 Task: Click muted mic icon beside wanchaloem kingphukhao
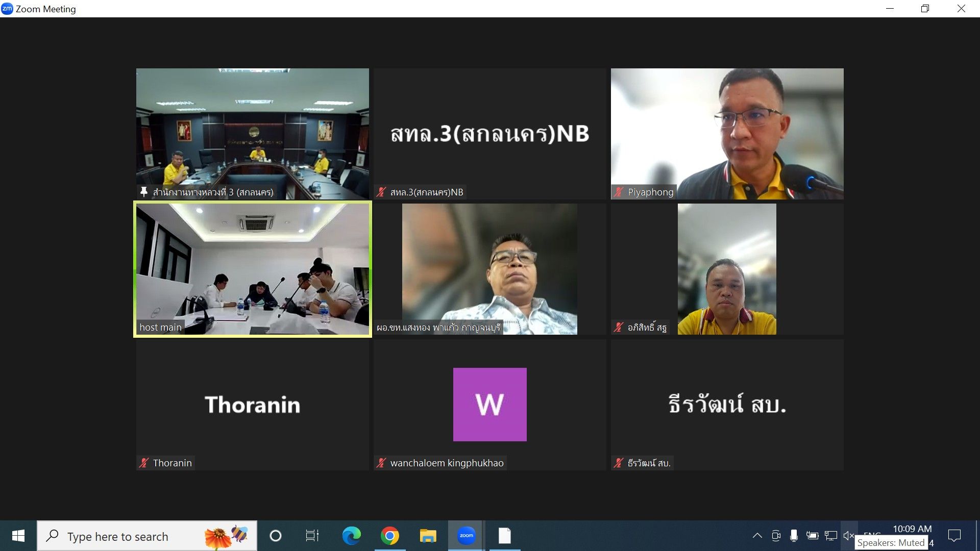pos(381,463)
